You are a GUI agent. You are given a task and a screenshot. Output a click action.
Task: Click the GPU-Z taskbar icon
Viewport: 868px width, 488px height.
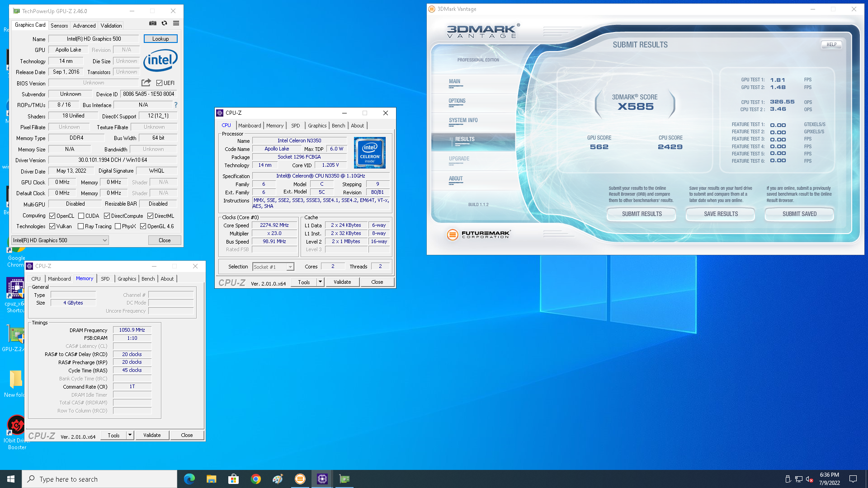[344, 479]
